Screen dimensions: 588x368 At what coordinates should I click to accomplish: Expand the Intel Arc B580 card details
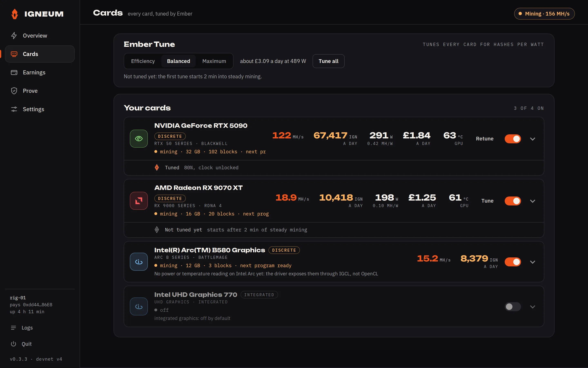(533, 262)
